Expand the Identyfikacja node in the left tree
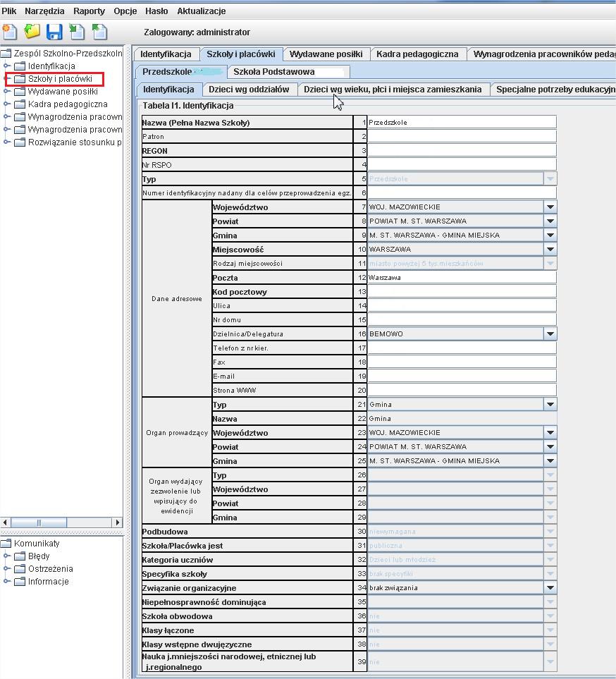 click(x=6, y=66)
